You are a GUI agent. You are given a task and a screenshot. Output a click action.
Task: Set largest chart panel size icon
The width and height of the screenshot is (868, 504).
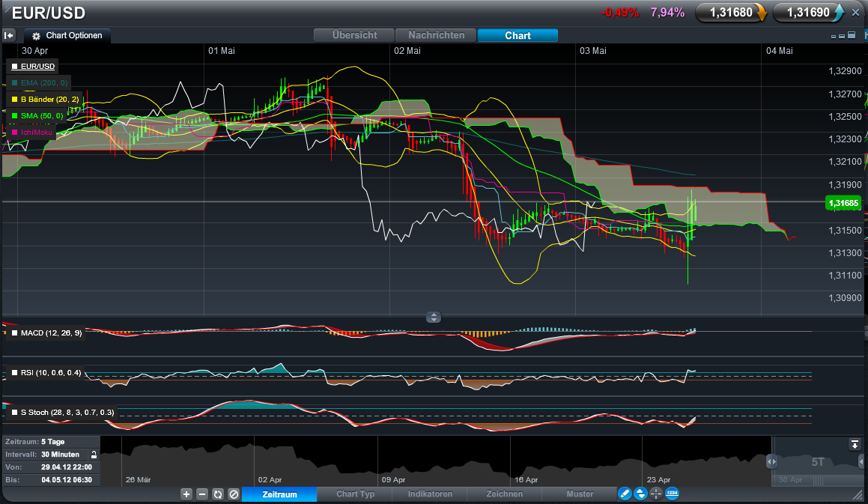(852, 35)
